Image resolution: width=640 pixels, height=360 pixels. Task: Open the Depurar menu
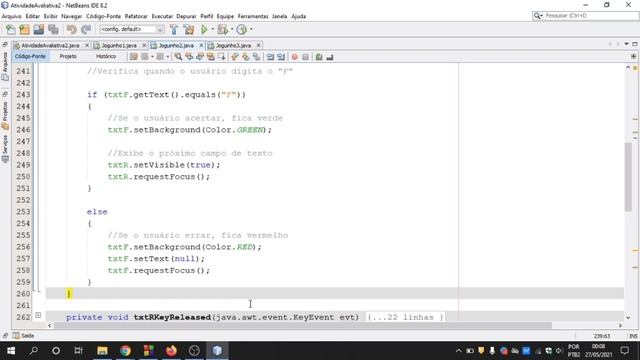[186, 16]
